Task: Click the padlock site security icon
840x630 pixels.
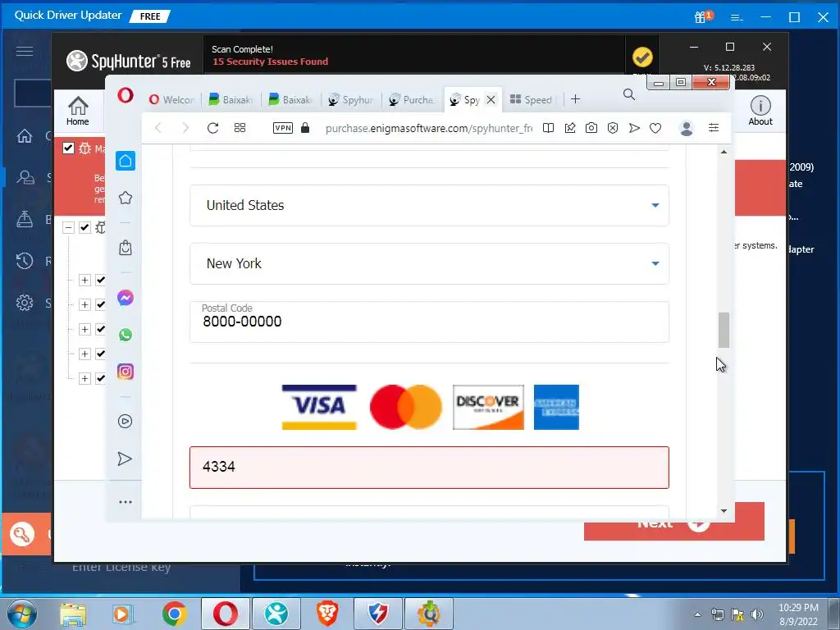Action: 305,127
